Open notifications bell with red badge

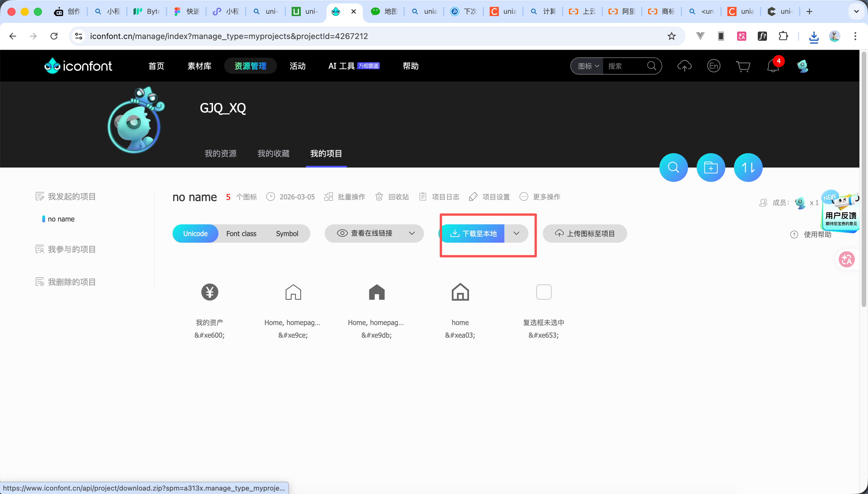(773, 66)
